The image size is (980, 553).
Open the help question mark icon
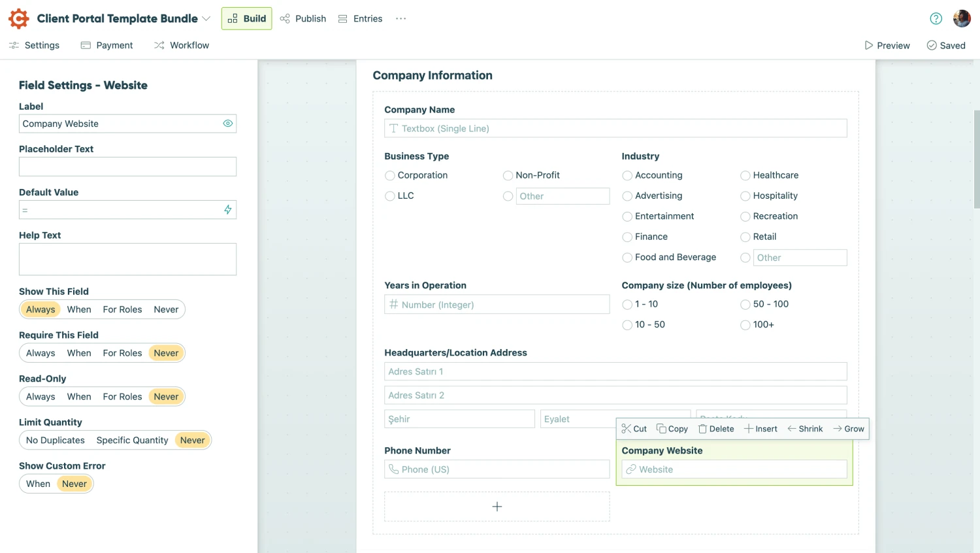tap(936, 18)
